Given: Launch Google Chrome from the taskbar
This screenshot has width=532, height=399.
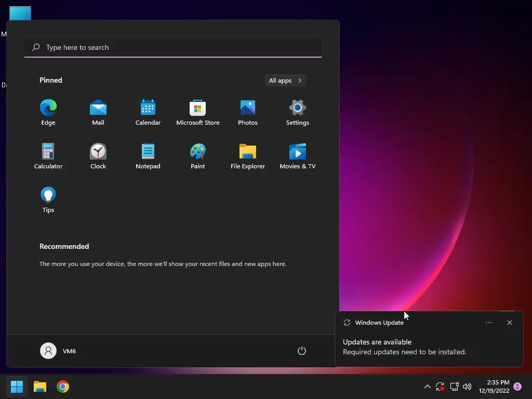Looking at the screenshot, I should (63, 387).
